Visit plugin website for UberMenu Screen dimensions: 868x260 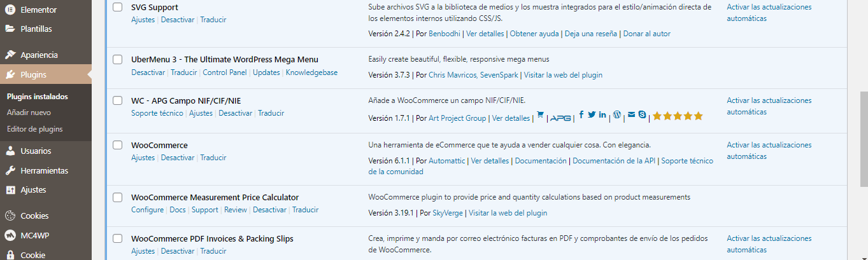pos(564,75)
